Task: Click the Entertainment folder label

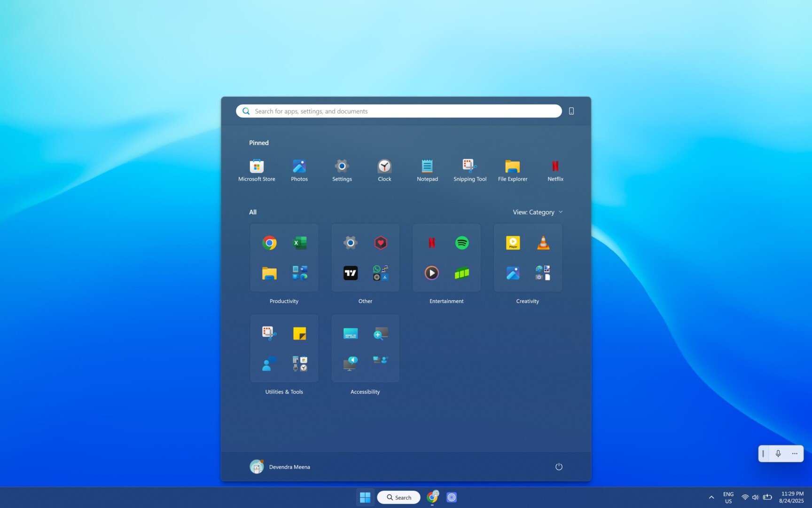Action: [x=446, y=301]
